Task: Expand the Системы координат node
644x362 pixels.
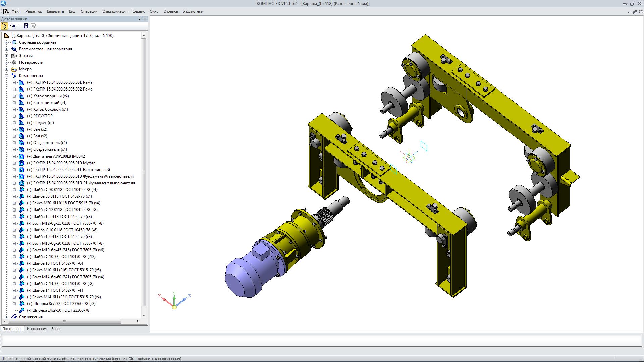Action: (x=6, y=42)
